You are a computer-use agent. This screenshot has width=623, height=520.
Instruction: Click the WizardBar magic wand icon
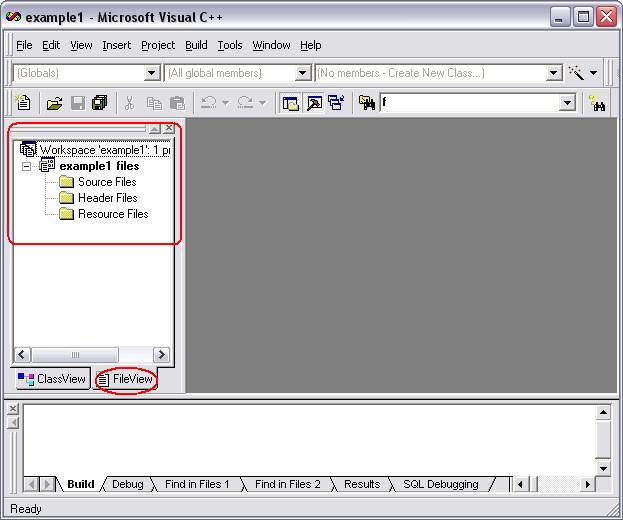[576, 73]
